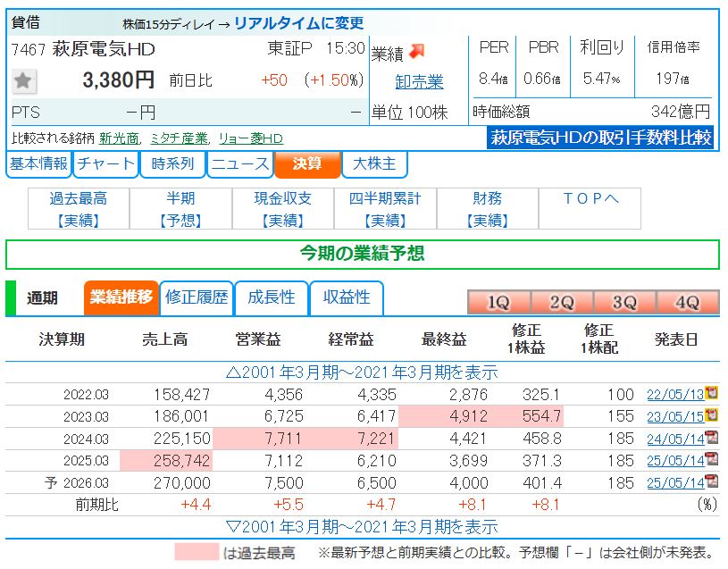Click the red upward performance arrow icon
The image size is (728, 569).
point(416,52)
